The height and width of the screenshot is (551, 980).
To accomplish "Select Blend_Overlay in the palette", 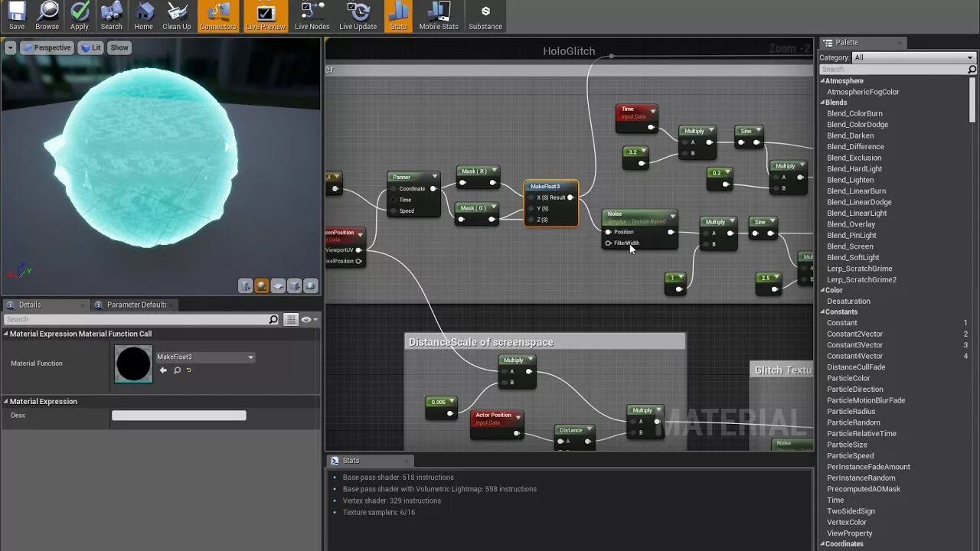I will point(851,224).
